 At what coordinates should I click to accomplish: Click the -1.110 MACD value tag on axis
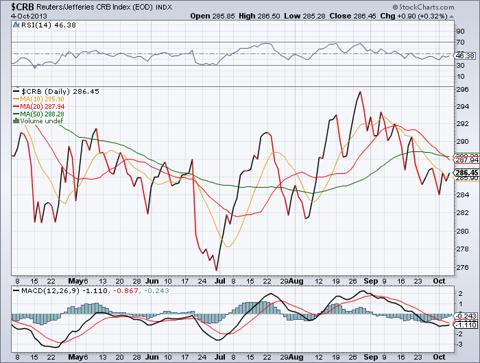[466, 325]
